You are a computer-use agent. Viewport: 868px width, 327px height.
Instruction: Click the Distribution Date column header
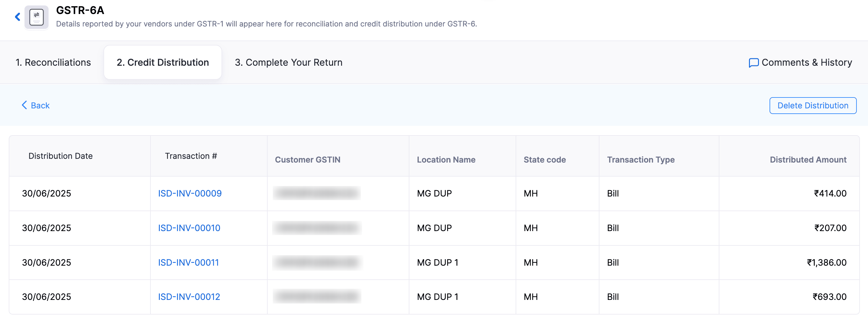click(x=60, y=156)
